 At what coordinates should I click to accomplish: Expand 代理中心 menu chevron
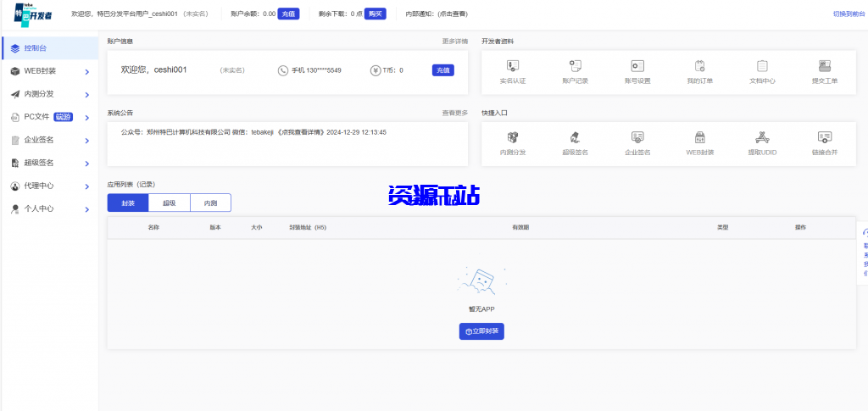(x=87, y=187)
